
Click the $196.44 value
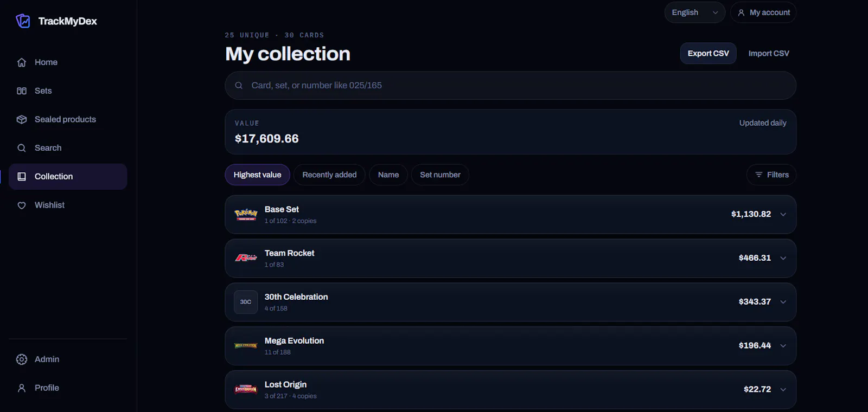click(x=755, y=346)
